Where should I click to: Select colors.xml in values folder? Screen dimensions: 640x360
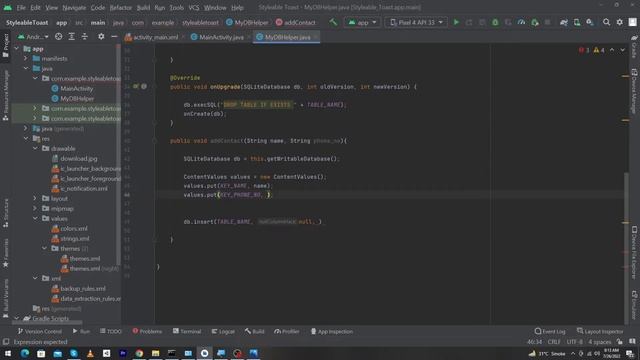(69, 229)
